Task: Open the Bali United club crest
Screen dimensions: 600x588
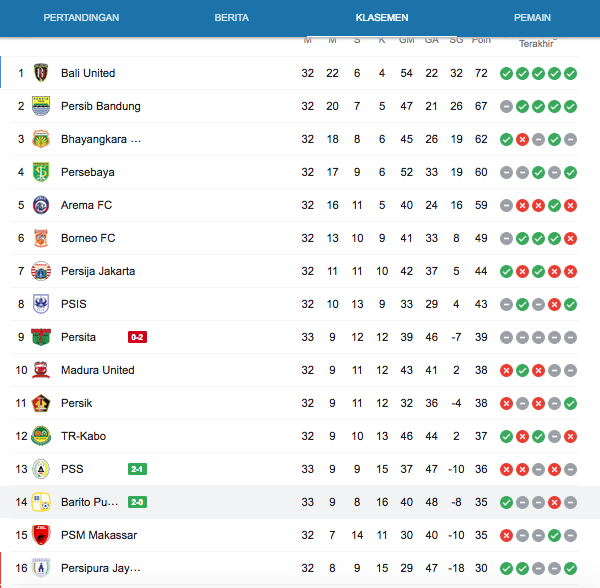Action: coord(41,73)
